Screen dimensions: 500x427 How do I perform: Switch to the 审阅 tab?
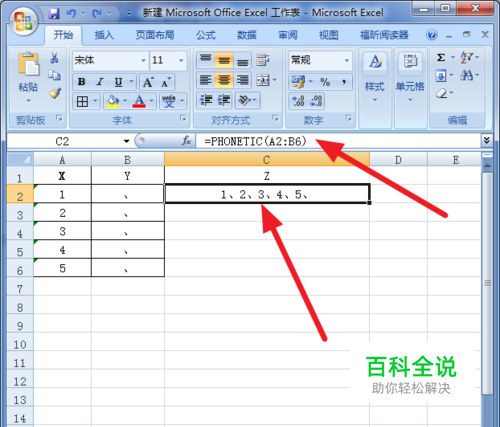(288, 35)
